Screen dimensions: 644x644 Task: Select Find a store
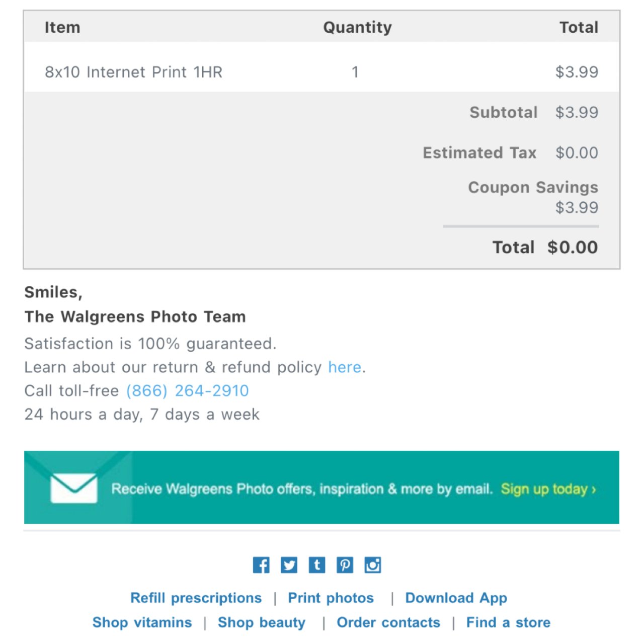pos(508,622)
